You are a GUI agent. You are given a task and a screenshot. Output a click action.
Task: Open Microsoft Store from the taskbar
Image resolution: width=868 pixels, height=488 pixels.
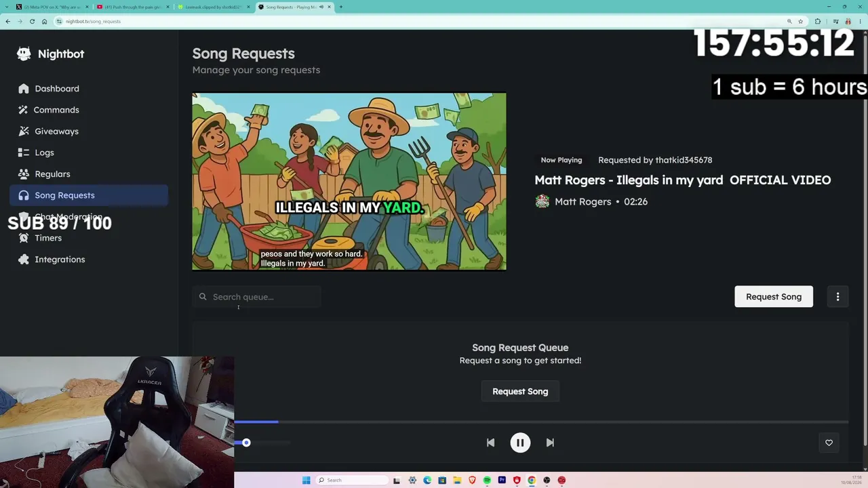[442, 480]
